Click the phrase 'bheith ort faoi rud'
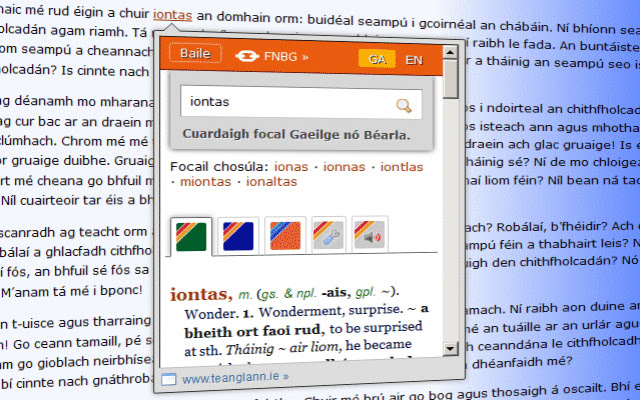The image size is (640, 400). point(252,331)
